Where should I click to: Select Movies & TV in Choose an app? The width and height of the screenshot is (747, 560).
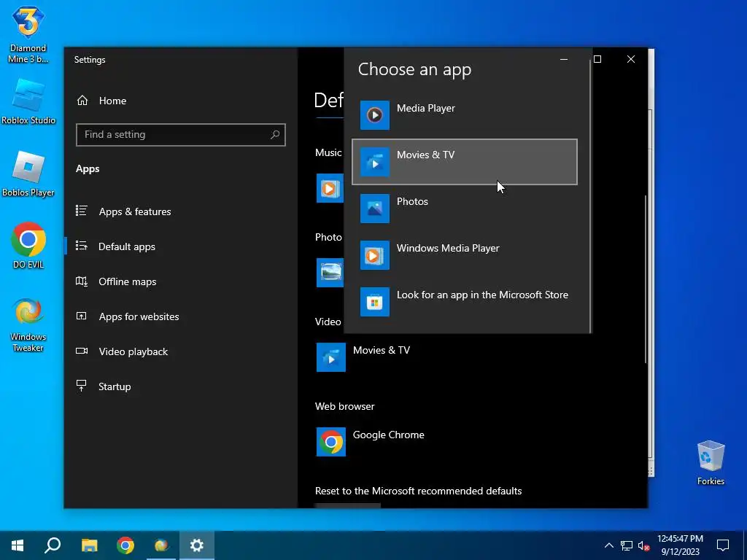[x=465, y=162]
